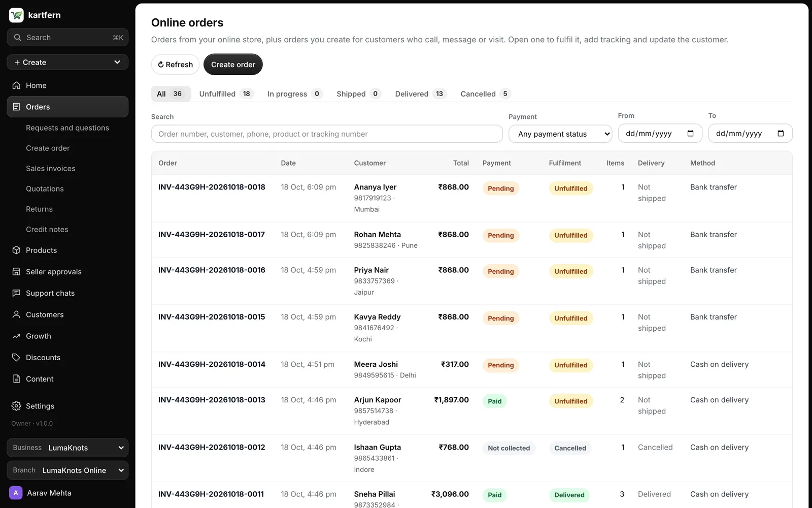Image resolution: width=812 pixels, height=508 pixels.
Task: Switch to the Unfulfilled tab
Action: pyautogui.click(x=226, y=94)
